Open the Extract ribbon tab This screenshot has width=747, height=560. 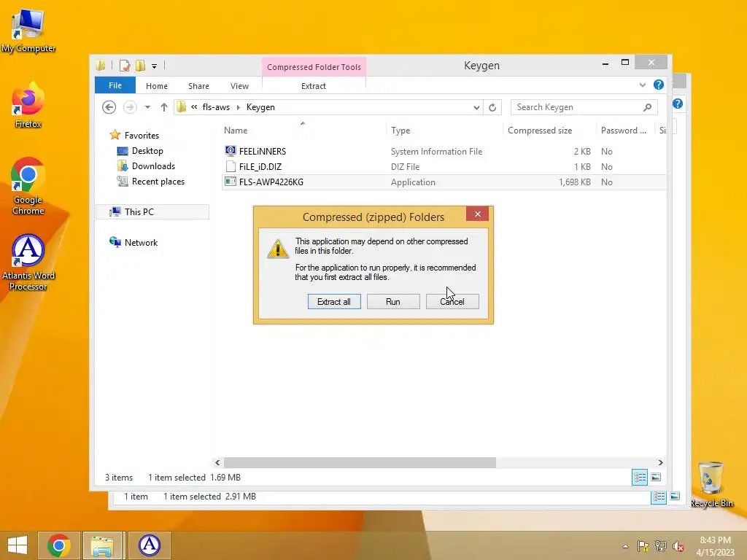pyautogui.click(x=314, y=86)
